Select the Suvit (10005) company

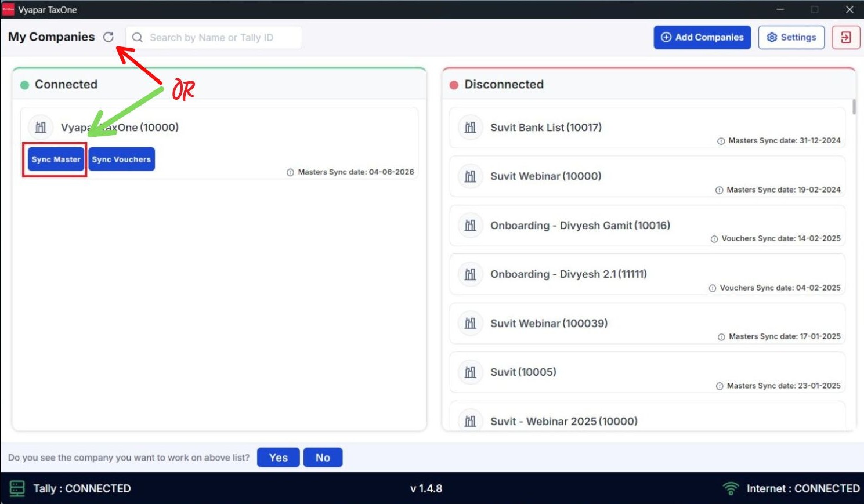point(647,372)
